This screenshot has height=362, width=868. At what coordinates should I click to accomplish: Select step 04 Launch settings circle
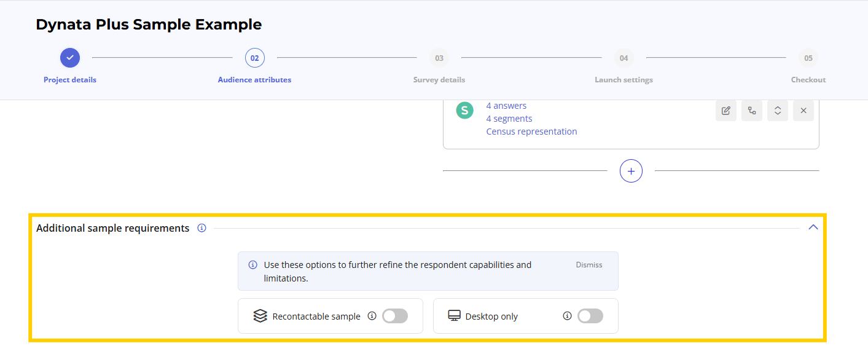click(624, 58)
